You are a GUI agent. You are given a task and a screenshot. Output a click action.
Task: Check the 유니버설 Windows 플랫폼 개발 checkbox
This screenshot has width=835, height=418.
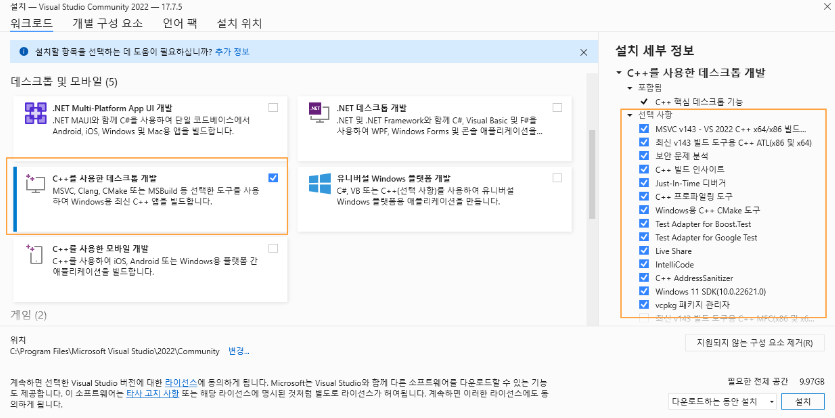557,178
